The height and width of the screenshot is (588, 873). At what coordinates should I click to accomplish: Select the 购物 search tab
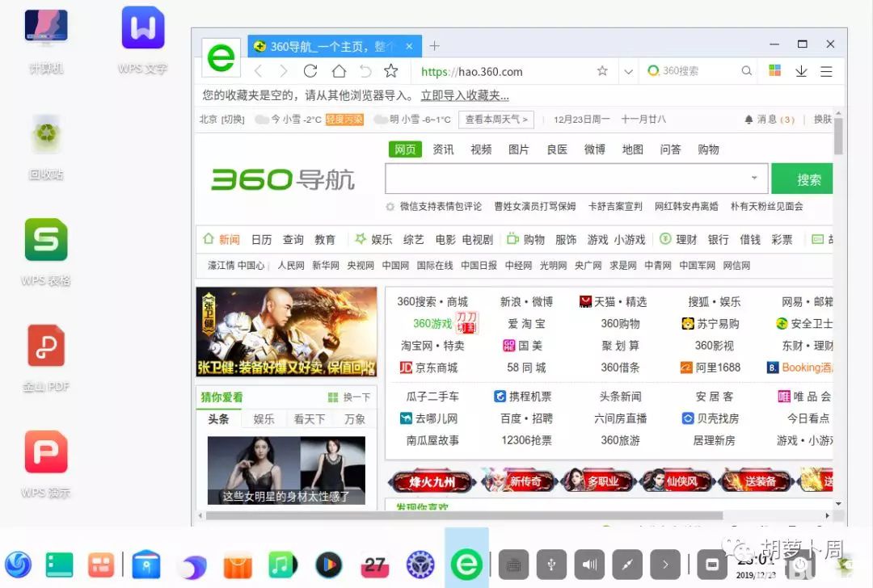[x=708, y=149]
